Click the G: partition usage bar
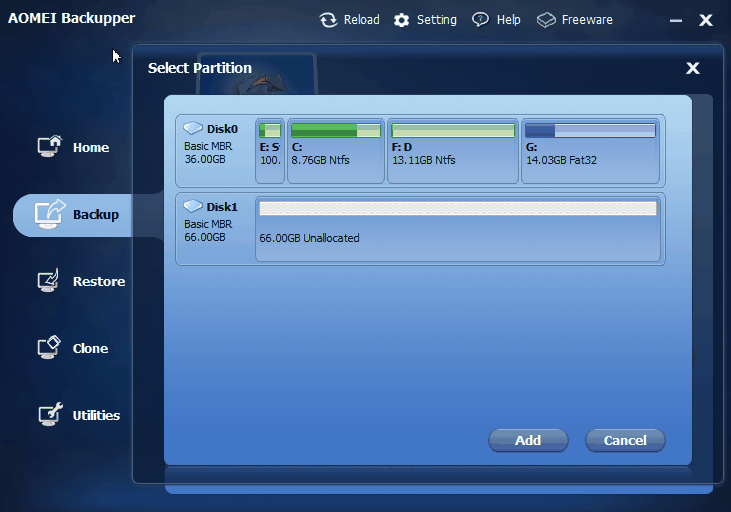The width and height of the screenshot is (731, 512). [x=590, y=130]
